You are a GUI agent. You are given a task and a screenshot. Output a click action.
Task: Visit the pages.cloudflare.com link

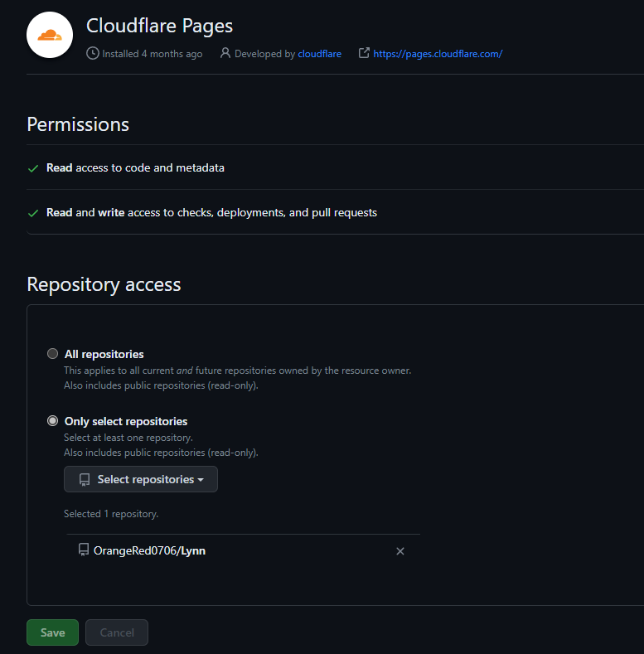click(438, 54)
